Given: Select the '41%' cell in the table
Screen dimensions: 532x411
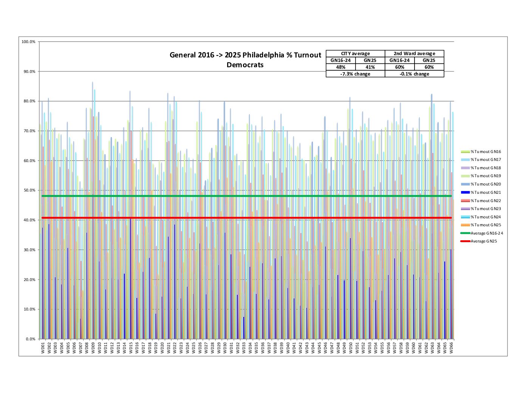Looking at the screenshot, I should coord(370,67).
